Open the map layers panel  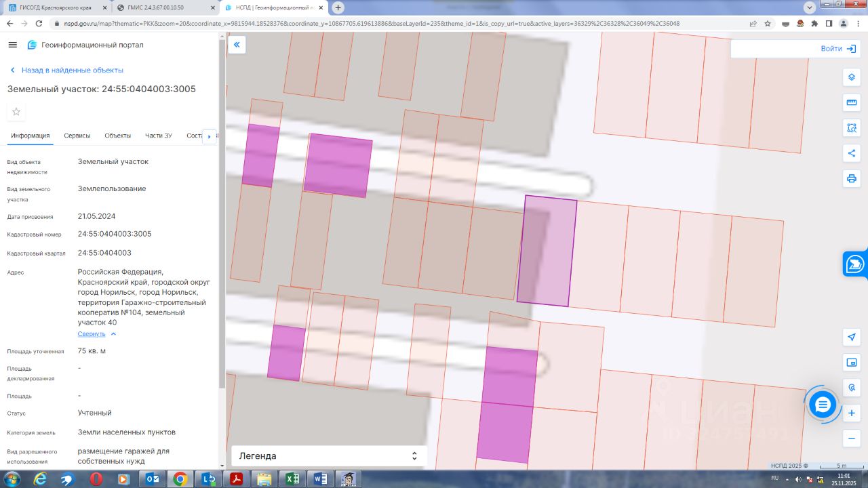[852, 77]
